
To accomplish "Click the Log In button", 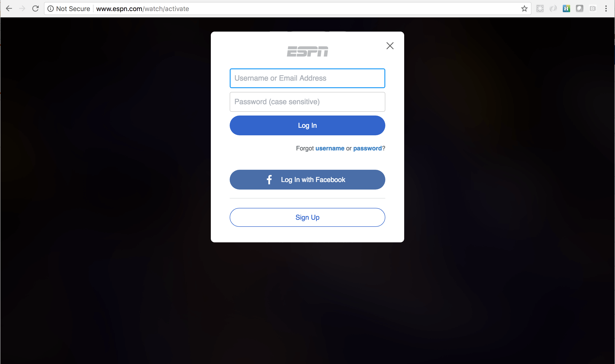I will pyautogui.click(x=307, y=125).
